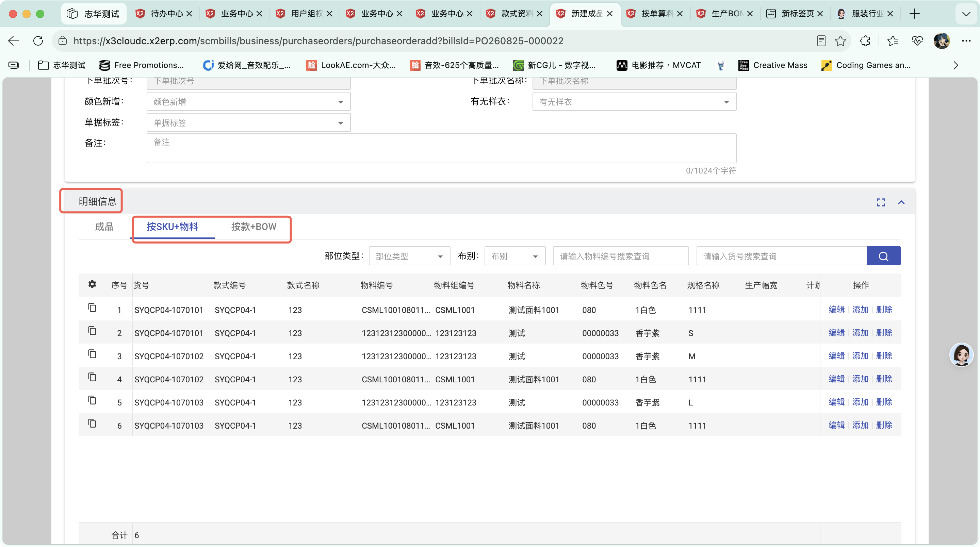Focus the 物料编号 search input
The width and height of the screenshot is (980, 547).
(x=621, y=256)
